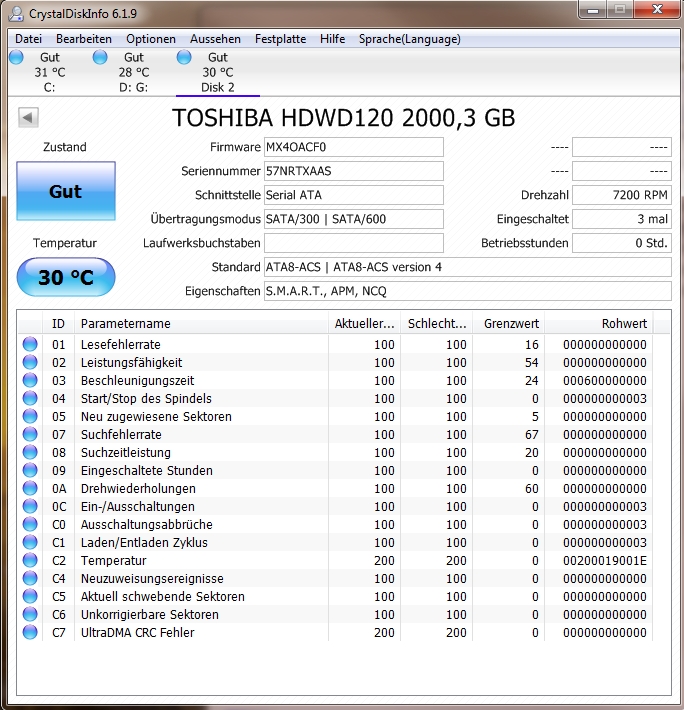
Task: Click the Firmware field MX4OACF0
Action: coord(354,147)
